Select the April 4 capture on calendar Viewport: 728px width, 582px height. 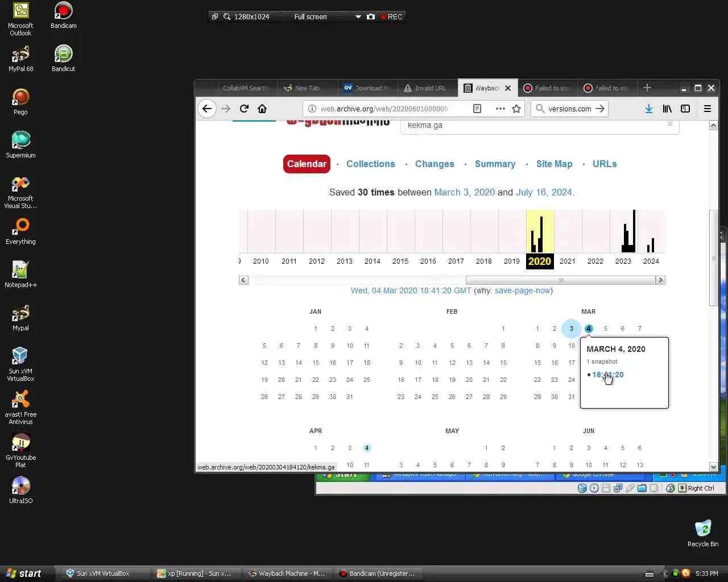(367, 448)
